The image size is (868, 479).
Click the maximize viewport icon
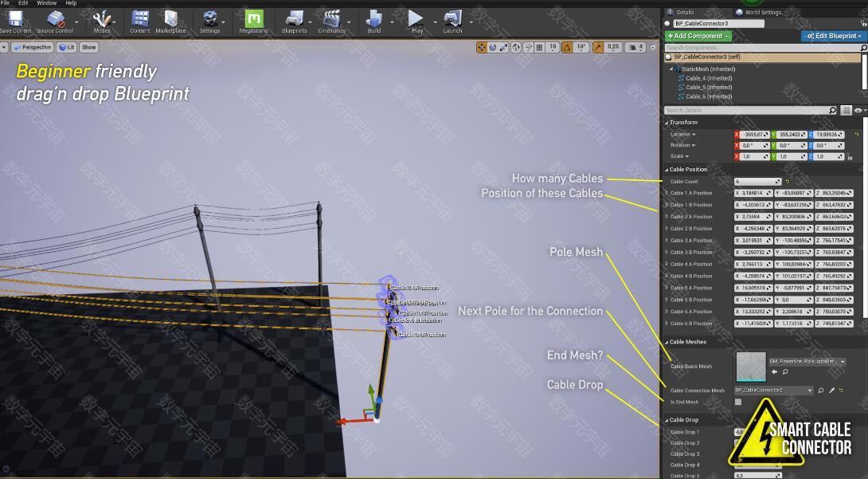(653, 48)
